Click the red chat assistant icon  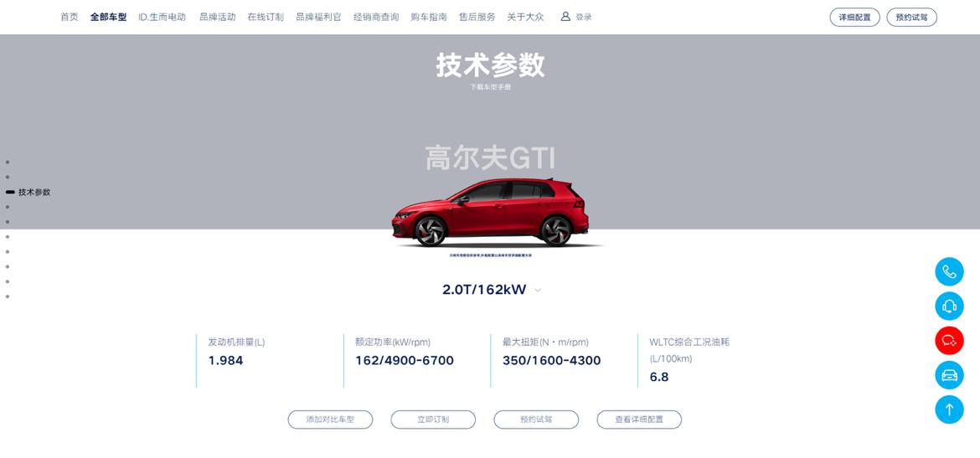949,341
